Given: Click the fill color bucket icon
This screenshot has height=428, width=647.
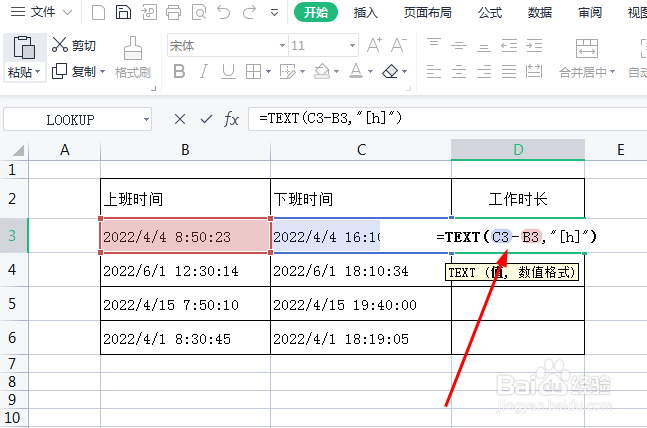Looking at the screenshot, I should pos(322,71).
